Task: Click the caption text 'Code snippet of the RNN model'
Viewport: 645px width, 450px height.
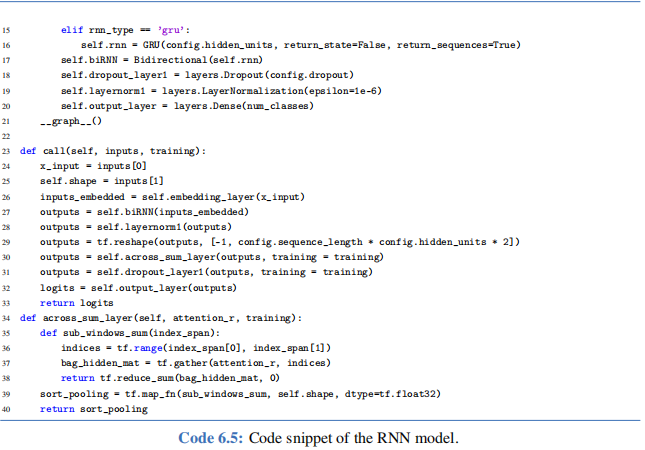Action: pyautogui.click(x=357, y=436)
